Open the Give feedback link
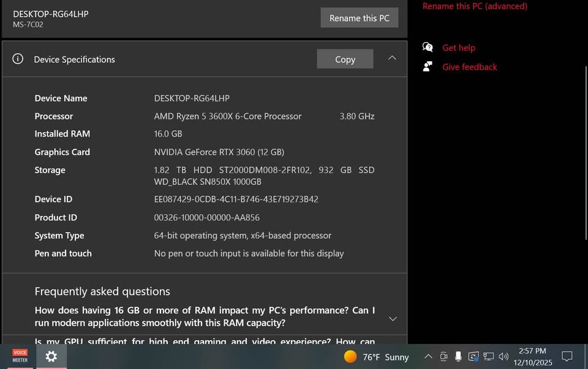Image resolution: width=588 pixels, height=369 pixels. coord(470,67)
